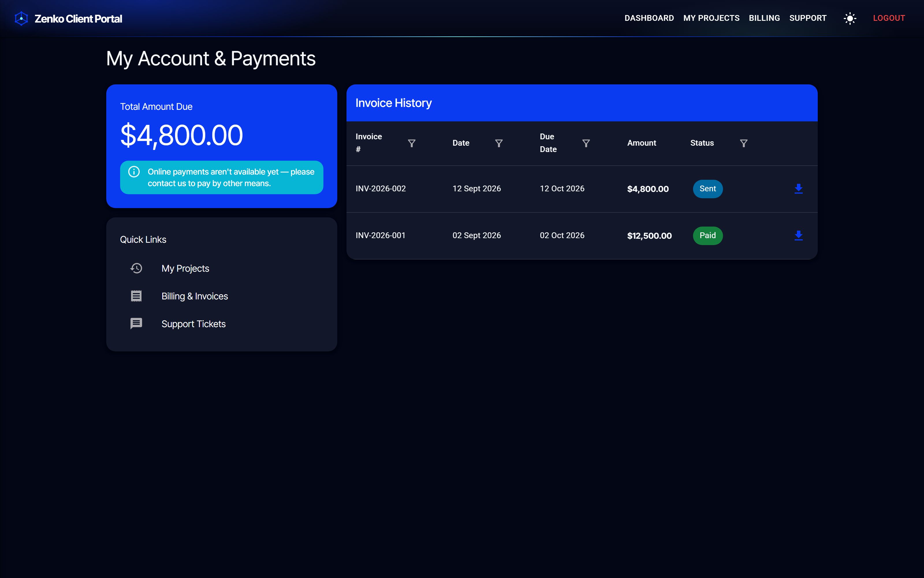This screenshot has height=578, width=924.
Task: Go to Dashboard in top navigation
Action: pyautogui.click(x=649, y=18)
